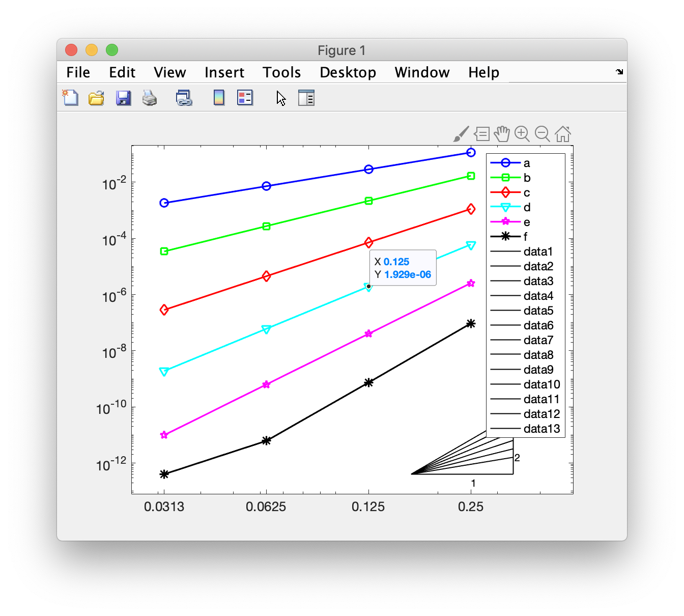Open the Property Editor panel icon

[306, 97]
